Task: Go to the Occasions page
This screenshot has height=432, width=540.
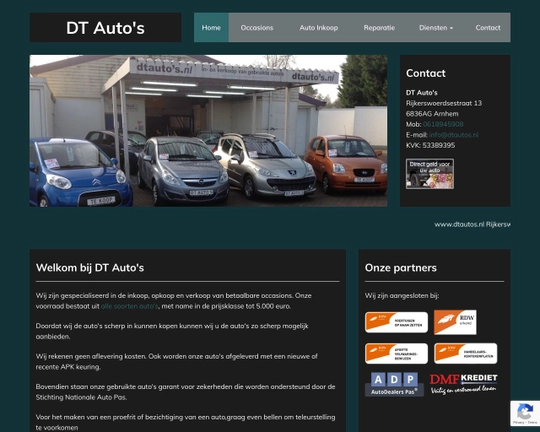Action: click(257, 28)
